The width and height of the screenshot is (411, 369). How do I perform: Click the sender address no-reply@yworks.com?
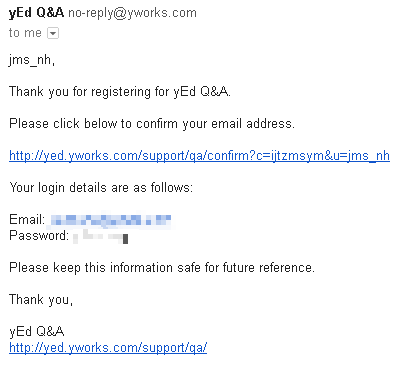132,13
